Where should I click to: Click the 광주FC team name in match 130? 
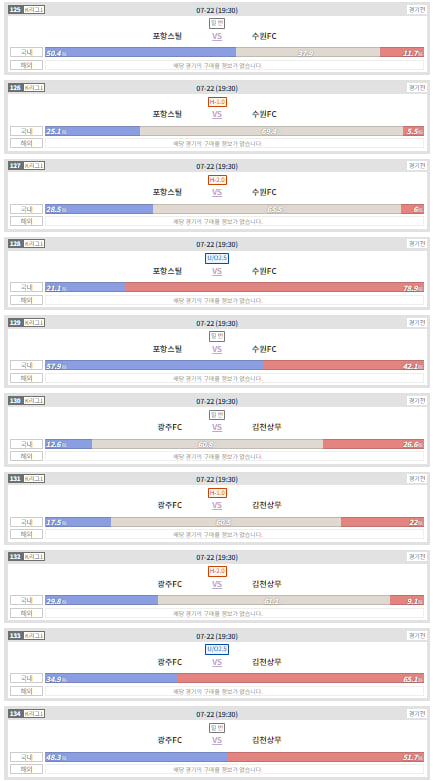pyautogui.click(x=170, y=427)
